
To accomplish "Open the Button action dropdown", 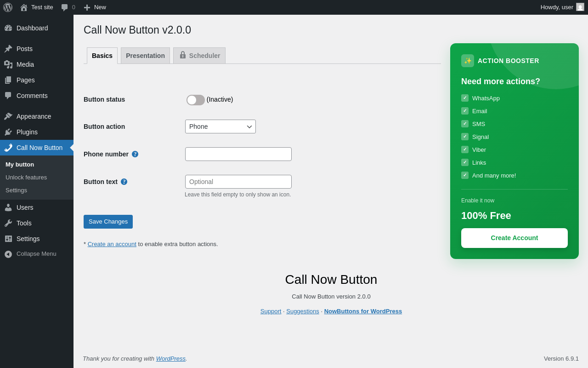I will [x=220, y=126].
